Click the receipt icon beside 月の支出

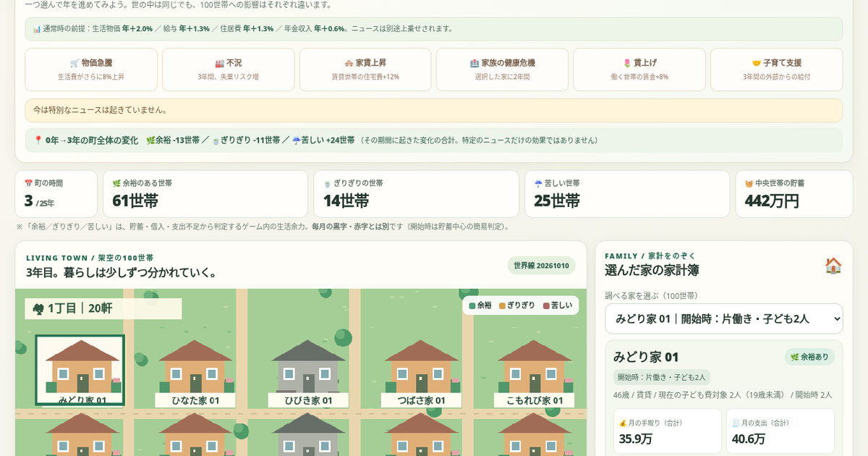tap(736, 423)
